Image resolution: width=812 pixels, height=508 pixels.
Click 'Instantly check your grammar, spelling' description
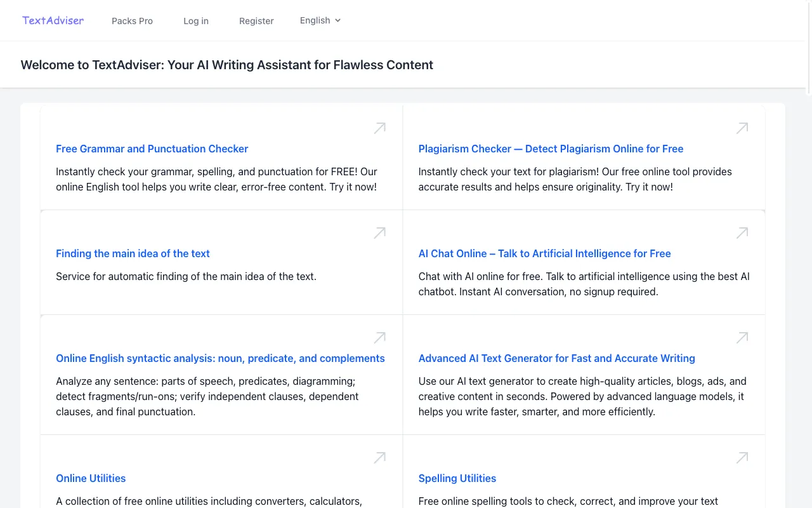coord(216,179)
